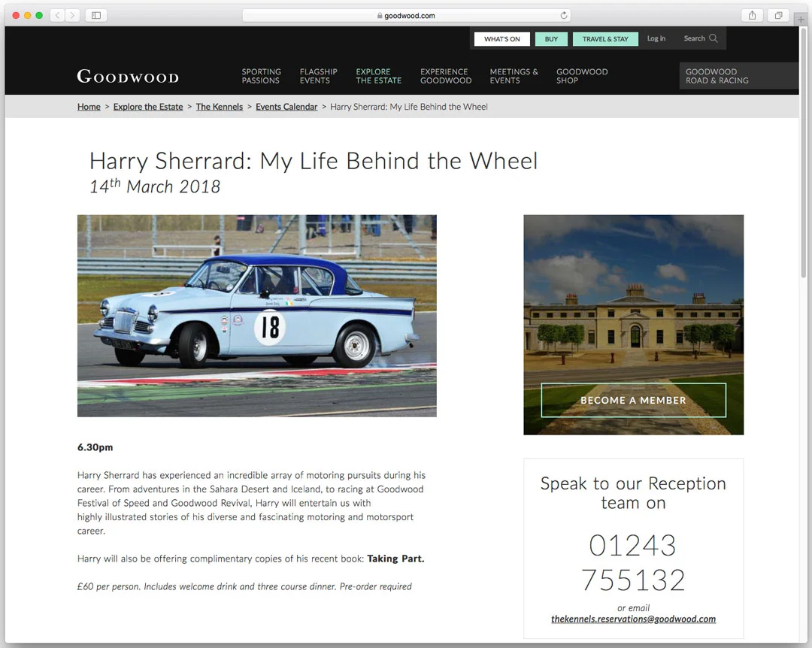This screenshot has width=812, height=648.
Task: Open Sporting Passions menu
Action: pyautogui.click(x=261, y=76)
